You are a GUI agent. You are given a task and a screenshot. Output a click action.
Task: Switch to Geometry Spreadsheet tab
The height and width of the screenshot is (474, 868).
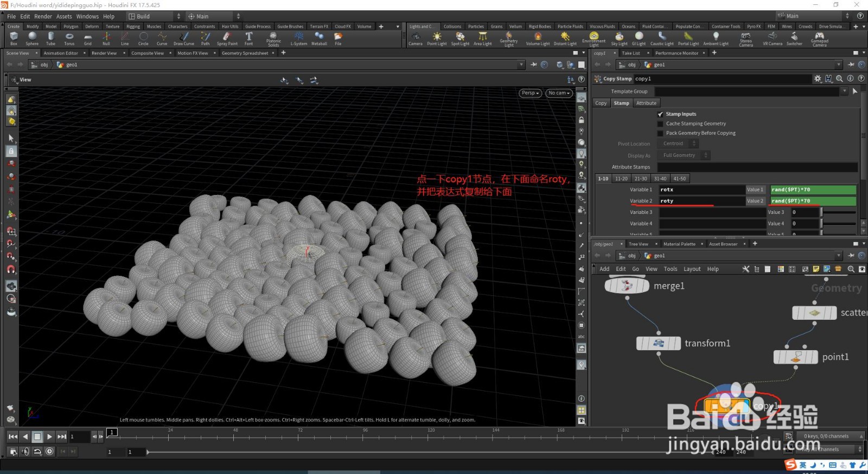[x=245, y=53]
